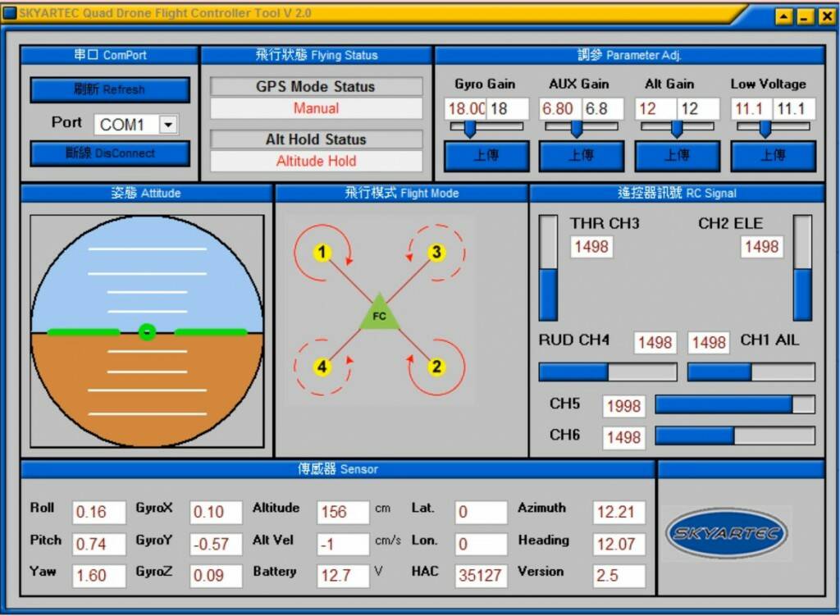Click the Azimuth value 12.21
Viewport: 840px width, 616px height.
pos(619,512)
